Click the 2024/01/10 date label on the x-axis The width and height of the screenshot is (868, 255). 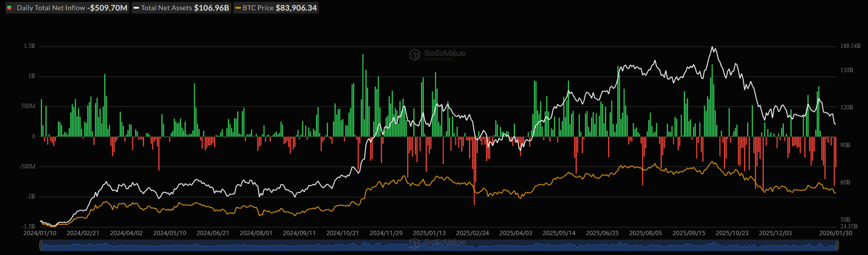[x=40, y=233]
